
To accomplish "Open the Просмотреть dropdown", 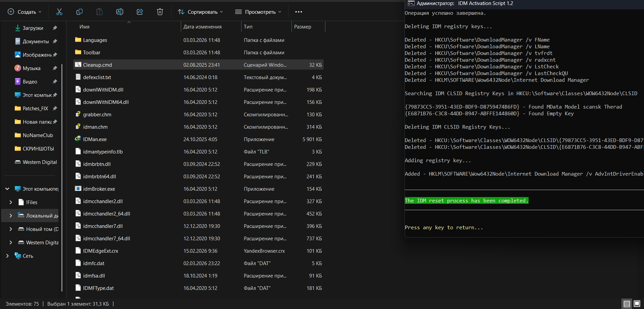I will coord(258,12).
